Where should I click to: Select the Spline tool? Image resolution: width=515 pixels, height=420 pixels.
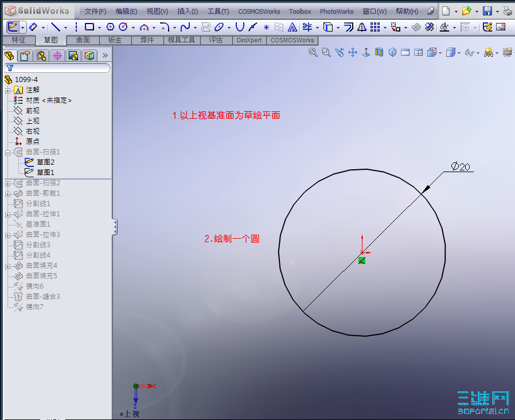[x=185, y=27]
